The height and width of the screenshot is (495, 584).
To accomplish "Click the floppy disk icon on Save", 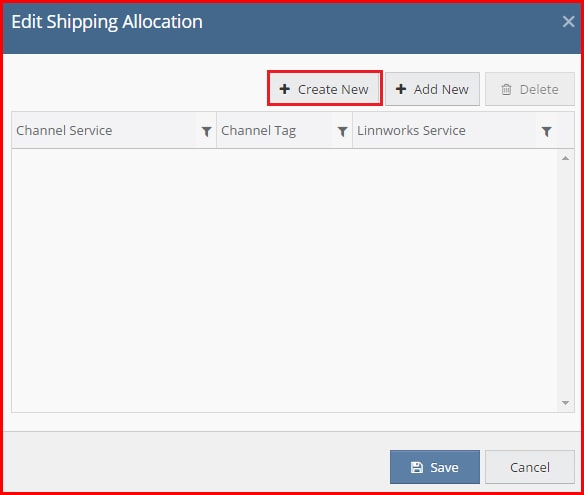I will coord(417,467).
